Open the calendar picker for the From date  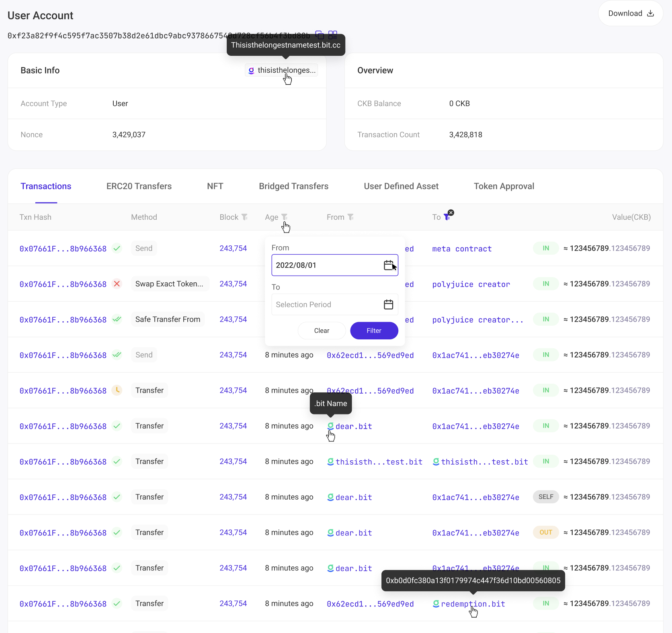[388, 265]
